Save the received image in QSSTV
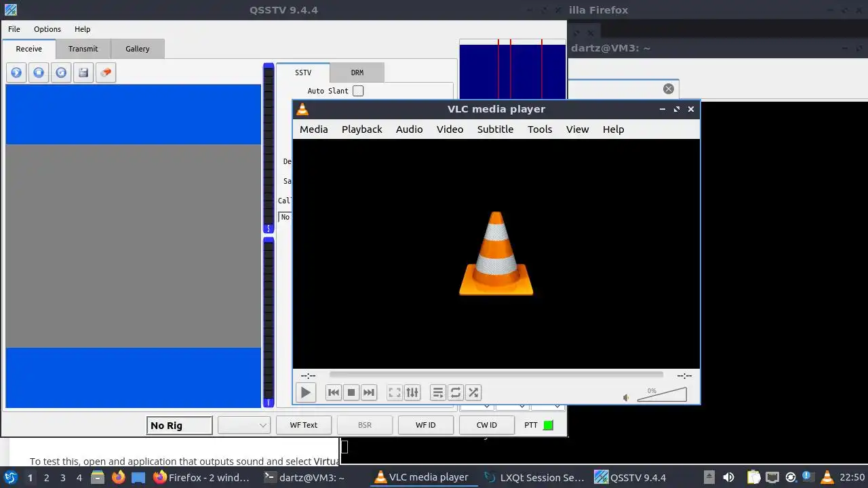Viewport: 868px width, 488px height. pyautogui.click(x=83, y=73)
